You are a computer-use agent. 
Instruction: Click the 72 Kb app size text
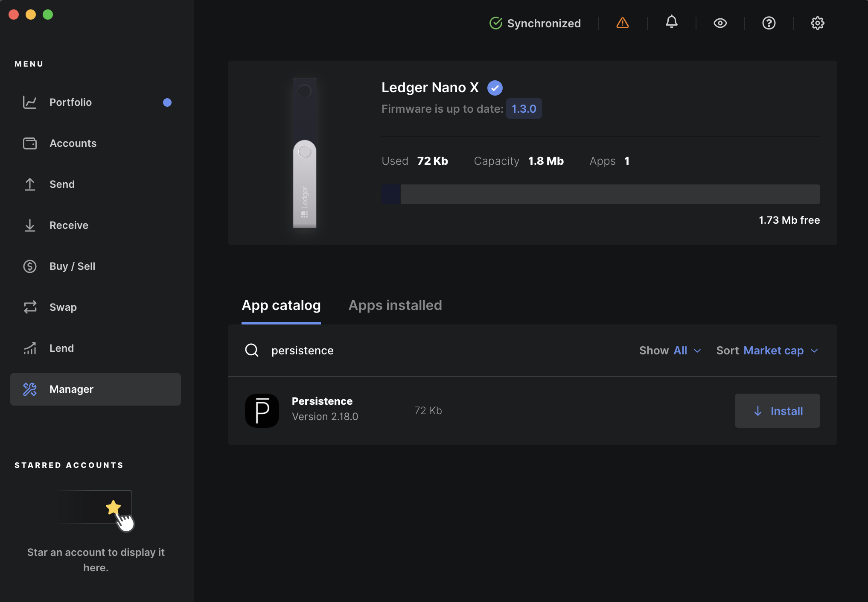(428, 411)
